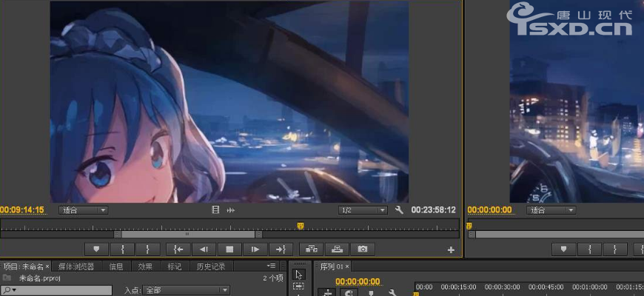Open Source monitor settings wrench
Viewport: 644px width, 296px height.
(x=399, y=210)
